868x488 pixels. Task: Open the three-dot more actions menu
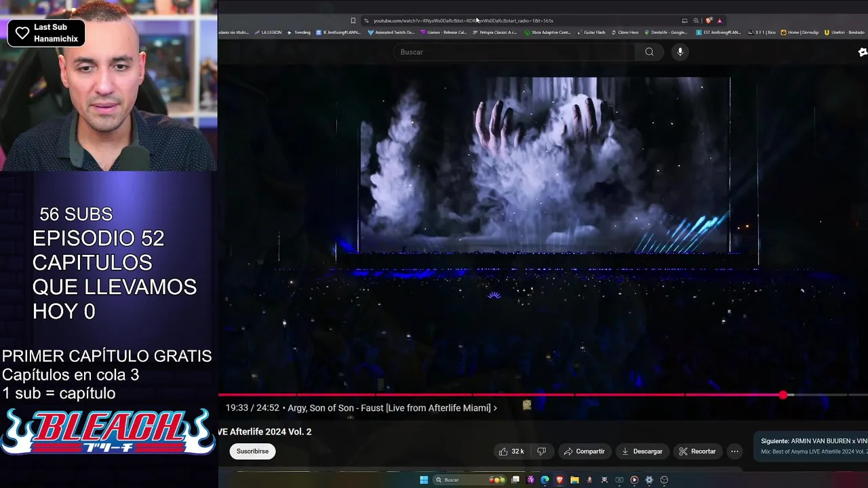click(x=734, y=451)
